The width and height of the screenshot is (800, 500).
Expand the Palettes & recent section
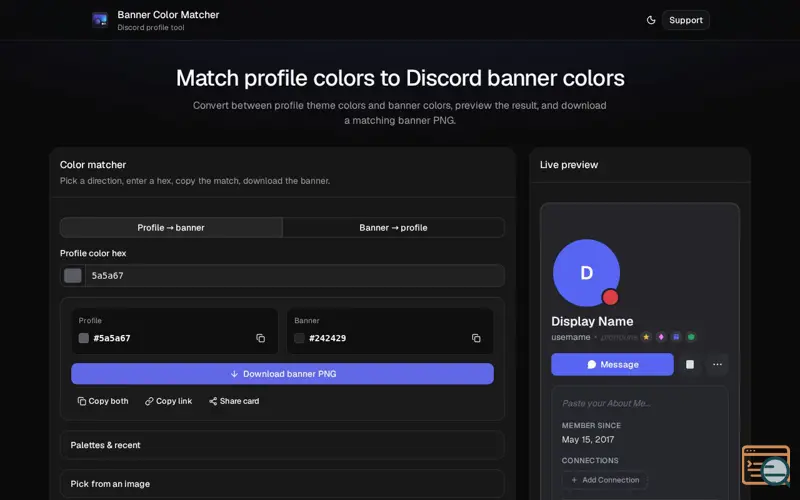click(x=283, y=445)
